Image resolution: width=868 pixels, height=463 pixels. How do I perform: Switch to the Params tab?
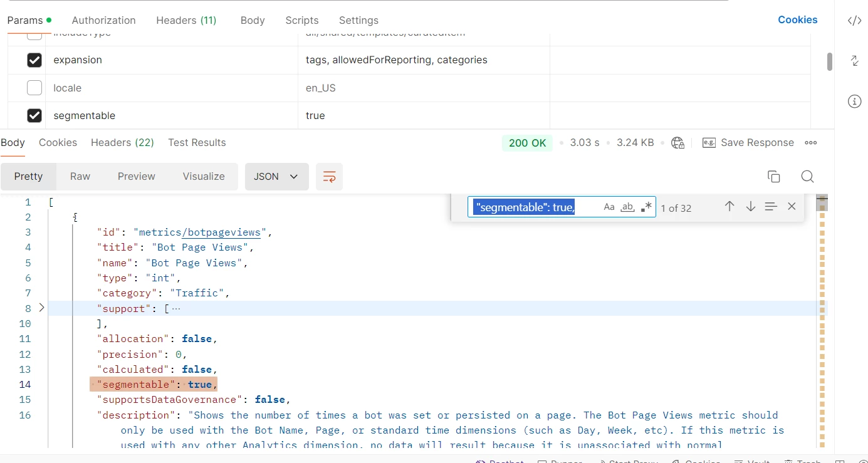(x=29, y=20)
